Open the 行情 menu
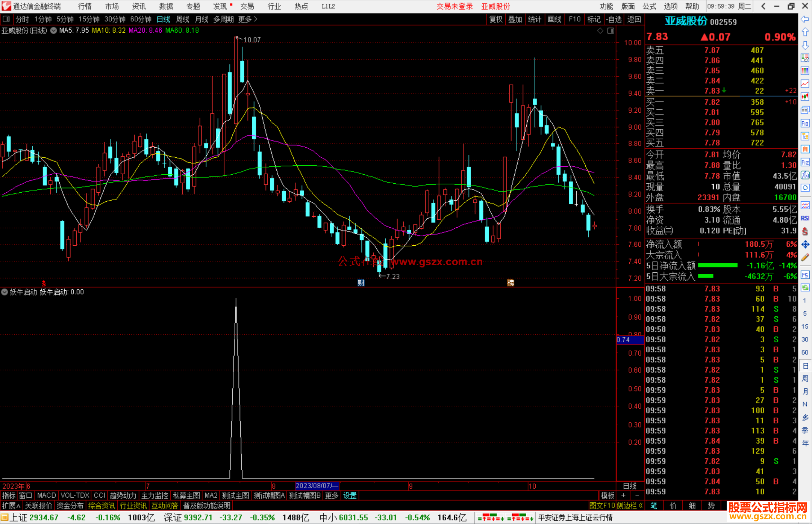The height and width of the screenshot is (524, 812). 85,6
